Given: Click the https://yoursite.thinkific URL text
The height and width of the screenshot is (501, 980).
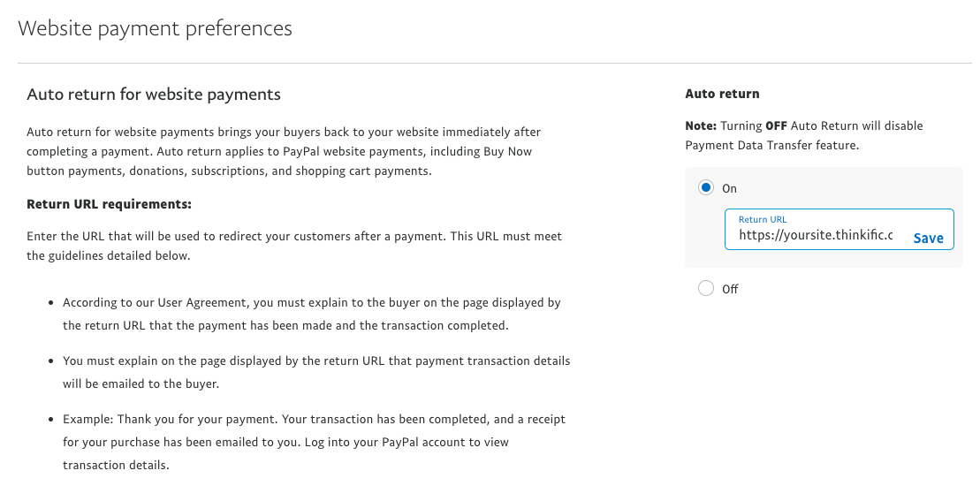Looking at the screenshot, I should 816,236.
